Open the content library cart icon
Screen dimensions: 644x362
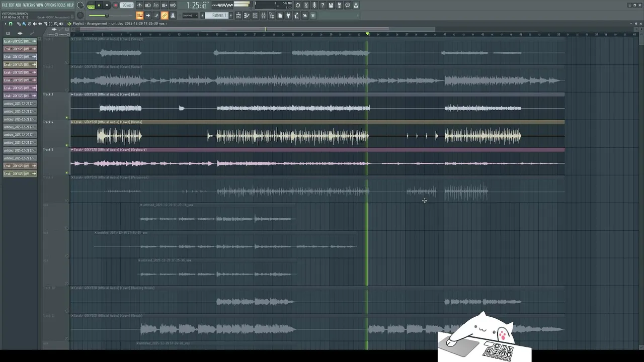tap(313, 16)
